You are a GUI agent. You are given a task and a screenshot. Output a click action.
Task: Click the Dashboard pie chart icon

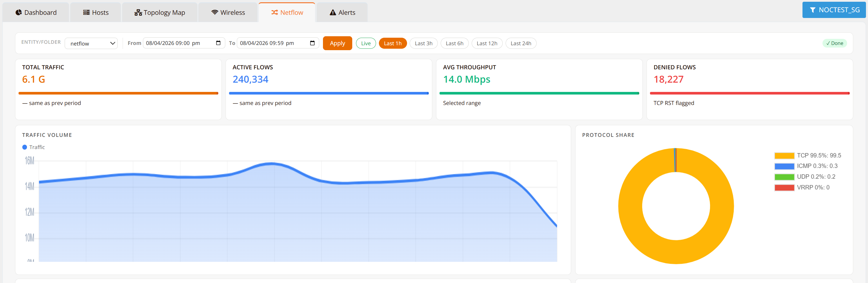pos(19,12)
